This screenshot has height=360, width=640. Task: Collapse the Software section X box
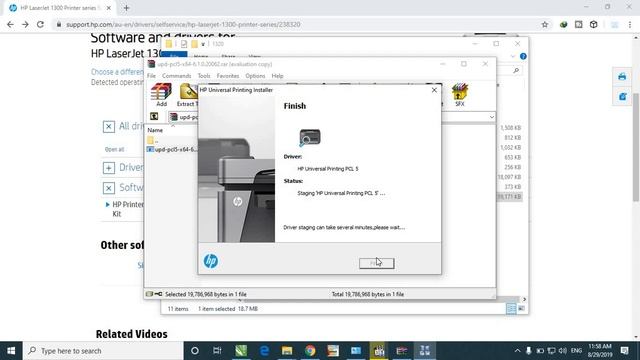coord(109,188)
